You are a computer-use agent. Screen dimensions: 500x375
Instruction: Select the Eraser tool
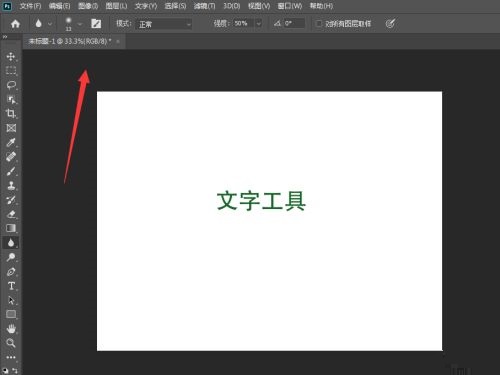tap(11, 214)
